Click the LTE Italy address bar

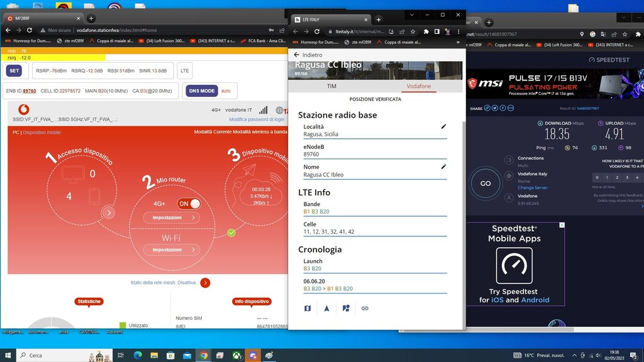360,31
